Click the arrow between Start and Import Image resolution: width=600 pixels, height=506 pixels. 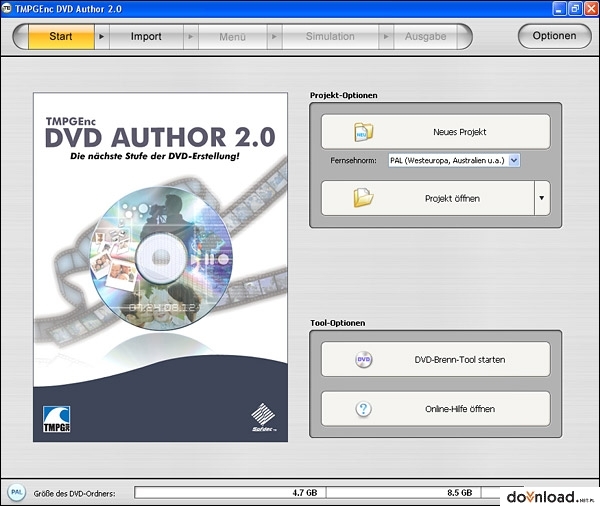click(102, 37)
